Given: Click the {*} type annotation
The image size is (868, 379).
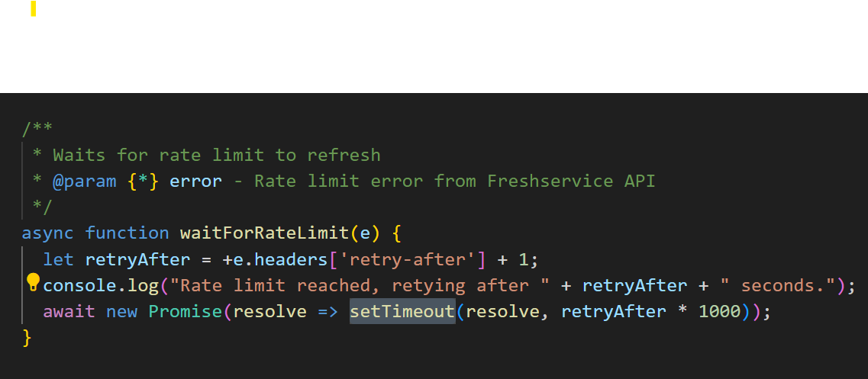Looking at the screenshot, I should click(144, 181).
